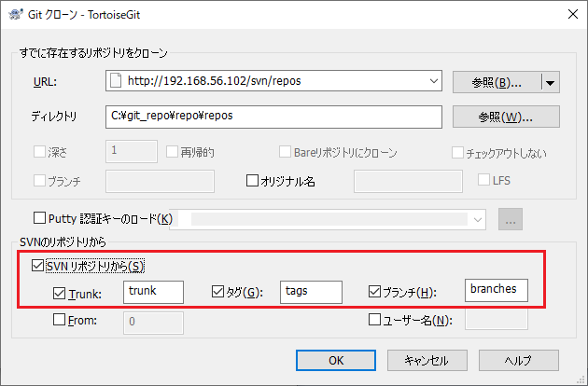The width and height of the screenshot is (588, 386).
Task: Click the OK button
Action: tap(336, 361)
